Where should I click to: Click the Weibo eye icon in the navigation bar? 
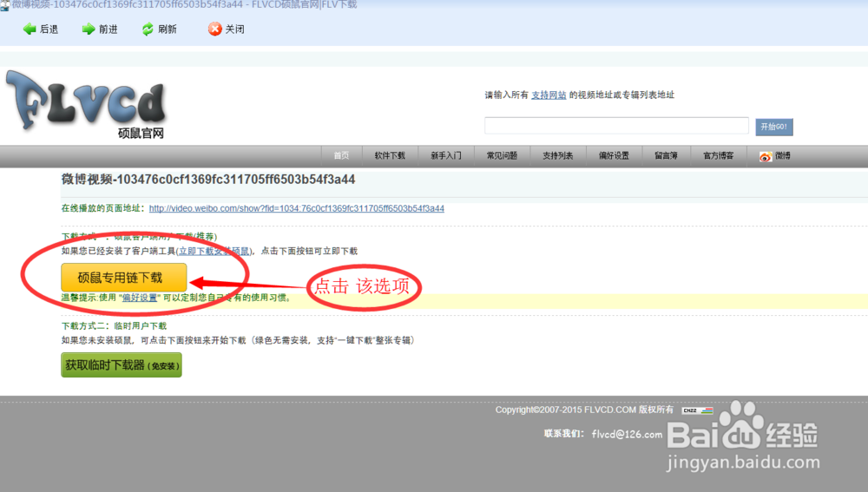pyautogui.click(x=766, y=156)
